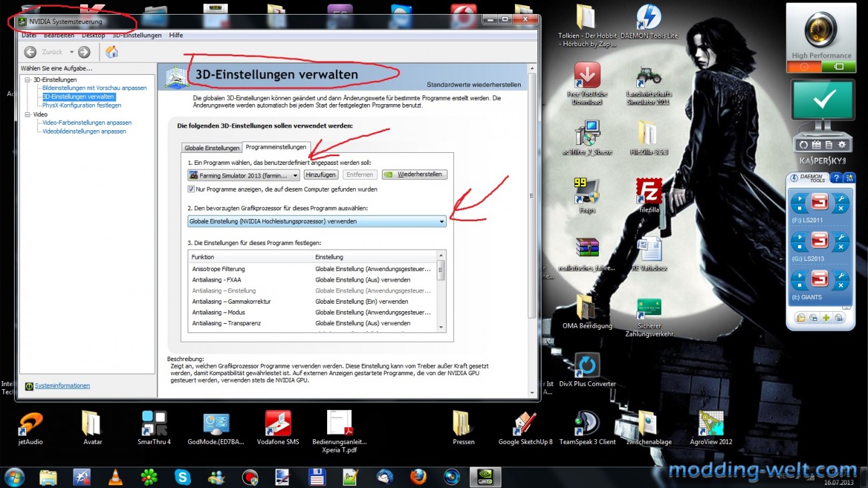
Task: Click the Home icon in the toolbar
Action: 112,52
